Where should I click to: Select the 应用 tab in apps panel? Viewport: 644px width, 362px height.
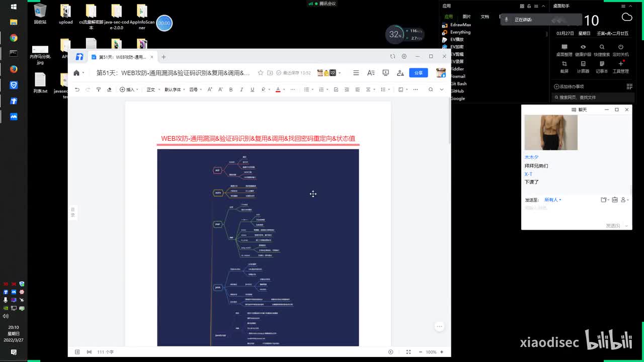[x=448, y=17]
